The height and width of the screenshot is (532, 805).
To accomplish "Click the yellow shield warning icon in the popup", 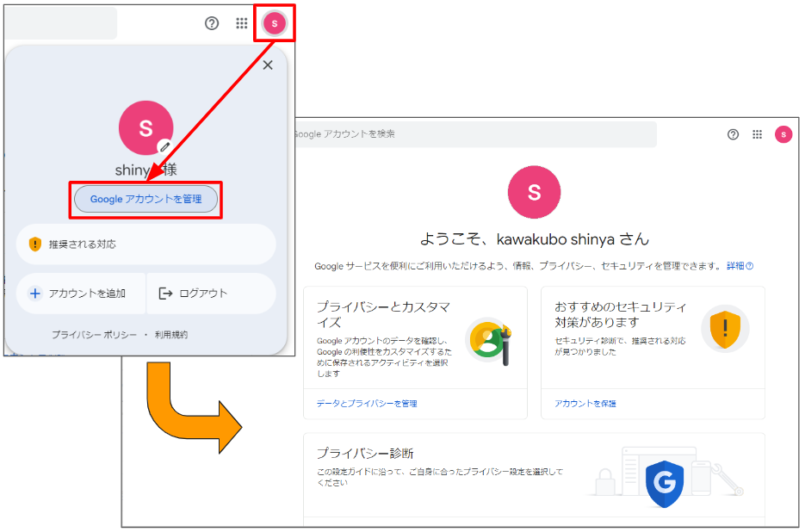I will (x=35, y=244).
